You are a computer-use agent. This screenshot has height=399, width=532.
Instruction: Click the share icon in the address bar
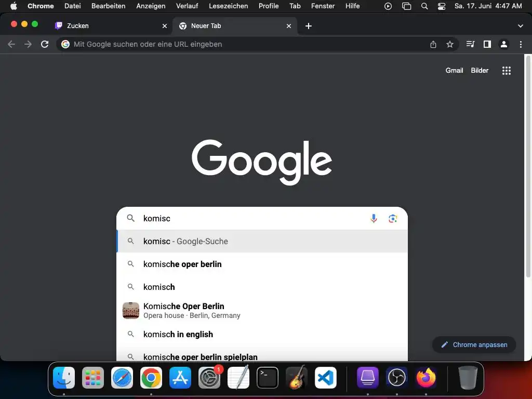click(x=433, y=44)
